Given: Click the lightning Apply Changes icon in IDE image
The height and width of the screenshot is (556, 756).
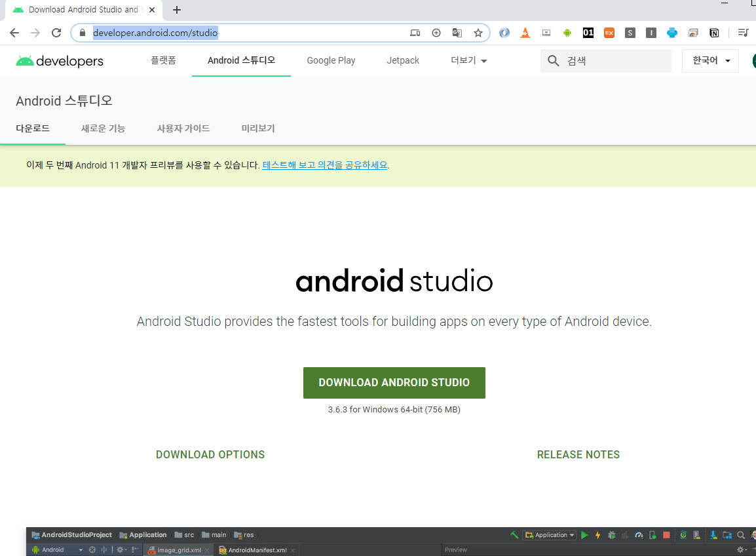Looking at the screenshot, I should (x=598, y=535).
